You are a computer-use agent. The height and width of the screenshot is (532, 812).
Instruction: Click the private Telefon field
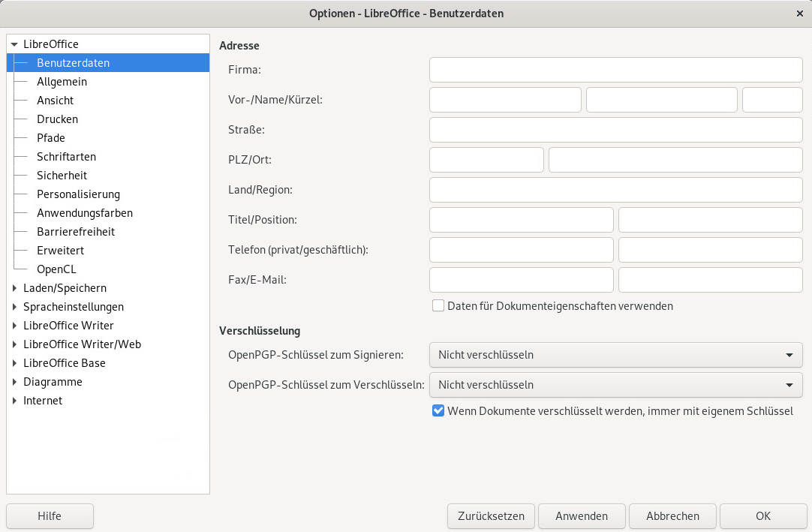522,250
